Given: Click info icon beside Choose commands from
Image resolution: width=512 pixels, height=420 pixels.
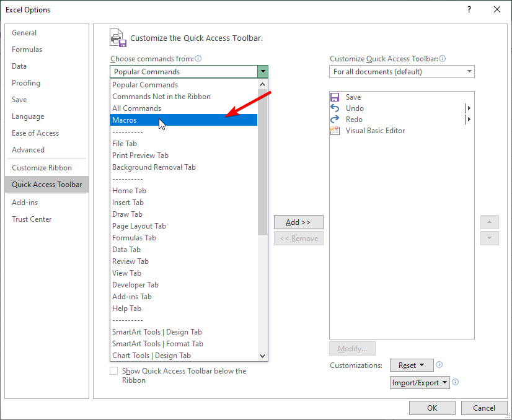Looking at the screenshot, I should (x=198, y=59).
